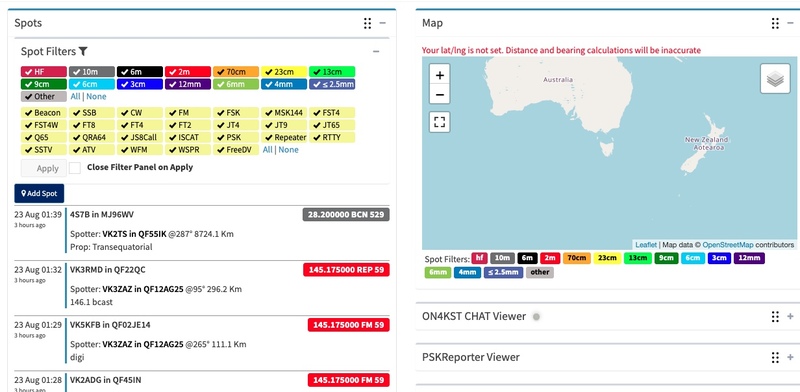Toggle Close Filter Panel on Apply checkbox
The height and width of the screenshot is (392, 800).
pos(75,167)
